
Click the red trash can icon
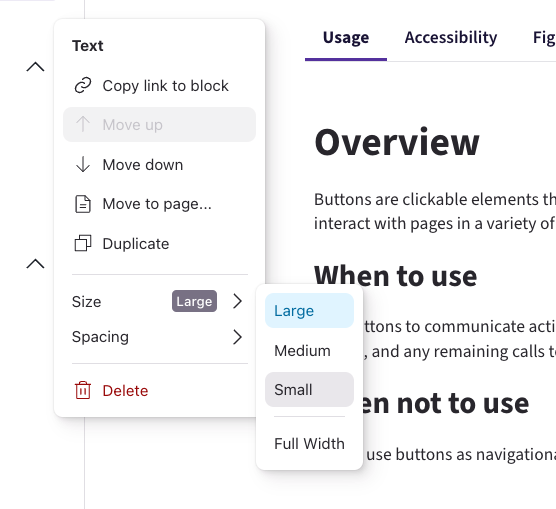83,390
